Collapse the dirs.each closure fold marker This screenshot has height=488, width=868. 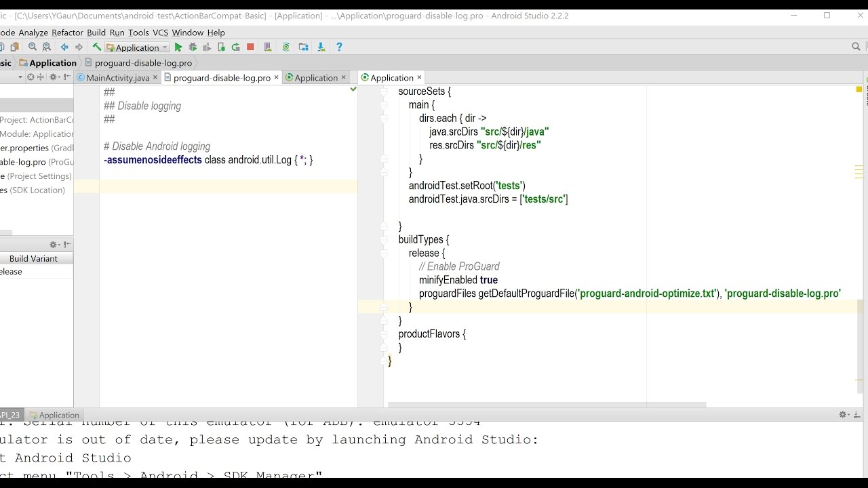pos(384,119)
